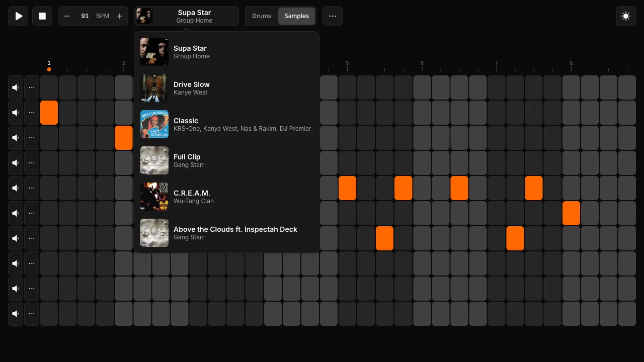
Task: Open options dots for the third track row
Action: click(32, 138)
